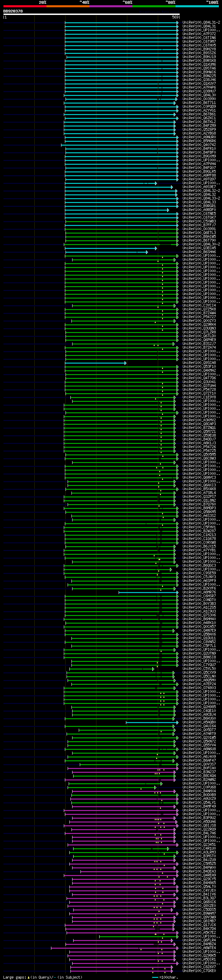Screen dimensions: 222x980
Task: Select hit label UniRef100_C5YL50
Action: (x=199, y=669)
